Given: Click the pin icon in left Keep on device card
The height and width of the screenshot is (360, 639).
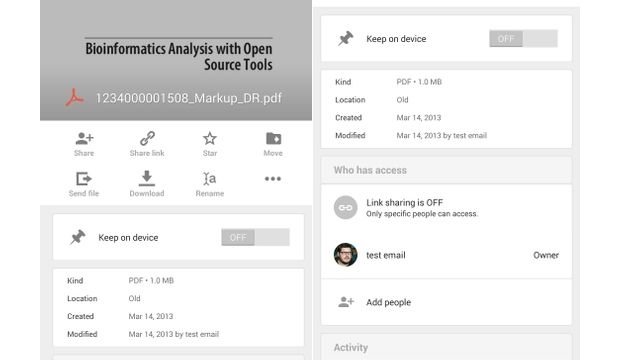Looking at the screenshot, I should click(x=78, y=237).
